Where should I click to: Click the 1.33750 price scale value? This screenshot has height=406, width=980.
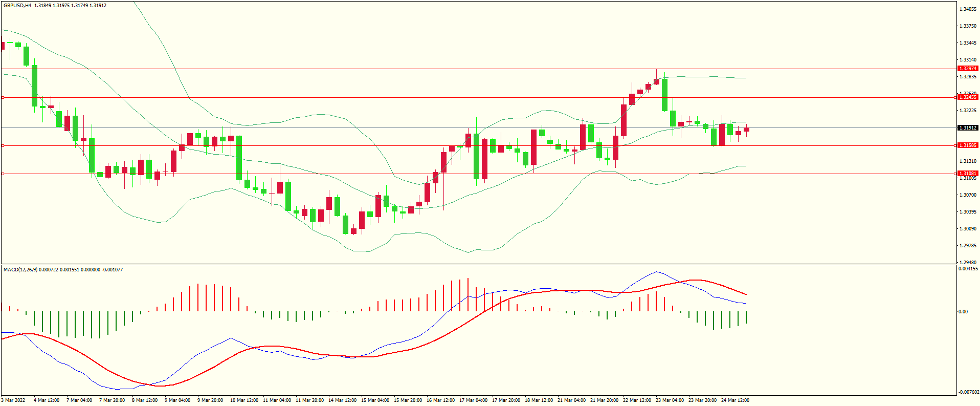pyautogui.click(x=968, y=26)
